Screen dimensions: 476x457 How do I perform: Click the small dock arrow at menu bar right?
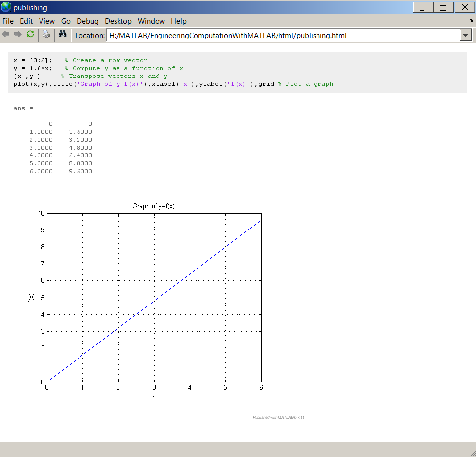(471, 21)
